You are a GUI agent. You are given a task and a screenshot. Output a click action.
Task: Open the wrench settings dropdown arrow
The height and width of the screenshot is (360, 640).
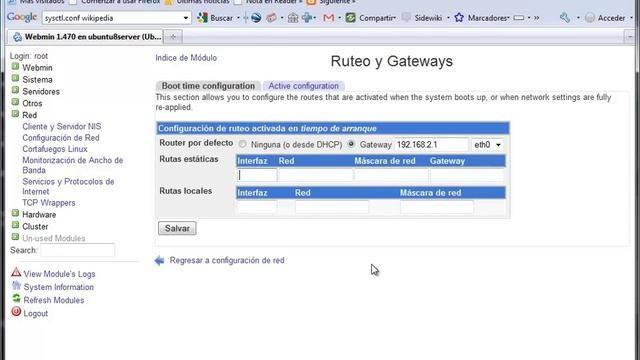click(x=578, y=18)
